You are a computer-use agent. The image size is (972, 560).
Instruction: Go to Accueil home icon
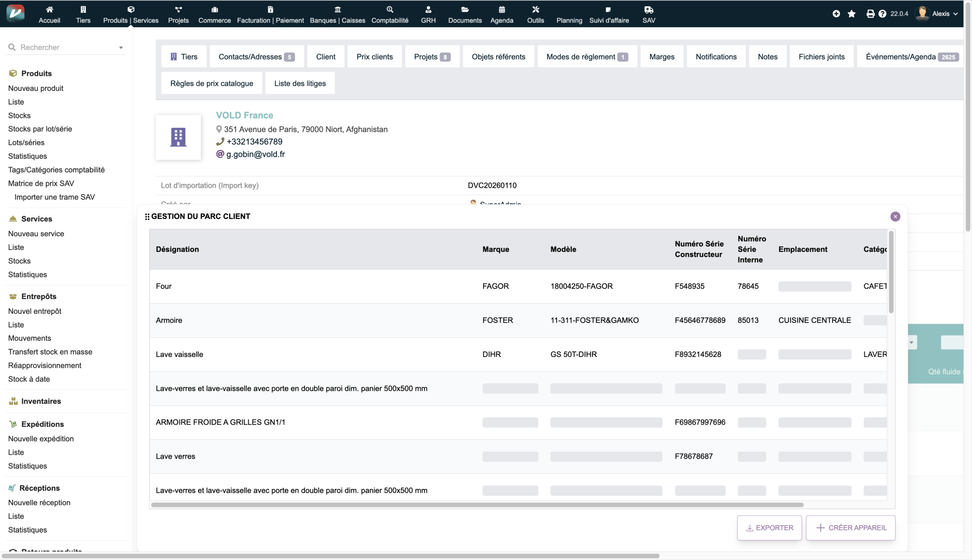pyautogui.click(x=49, y=9)
